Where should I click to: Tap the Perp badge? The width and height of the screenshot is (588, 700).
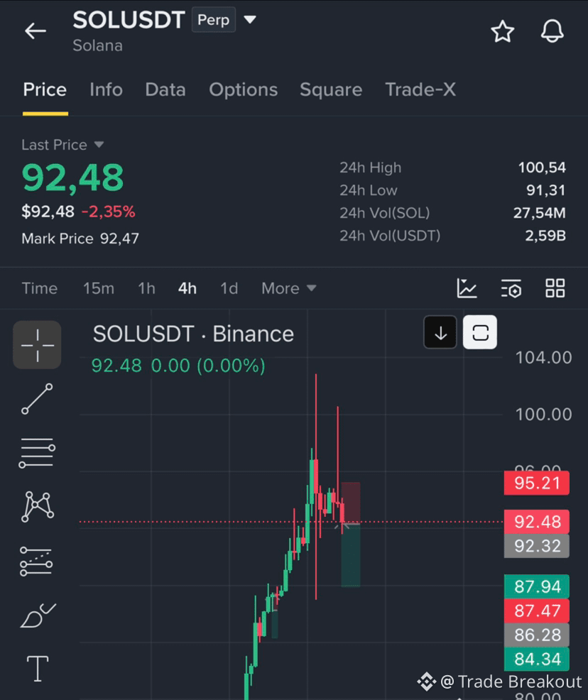(x=214, y=20)
